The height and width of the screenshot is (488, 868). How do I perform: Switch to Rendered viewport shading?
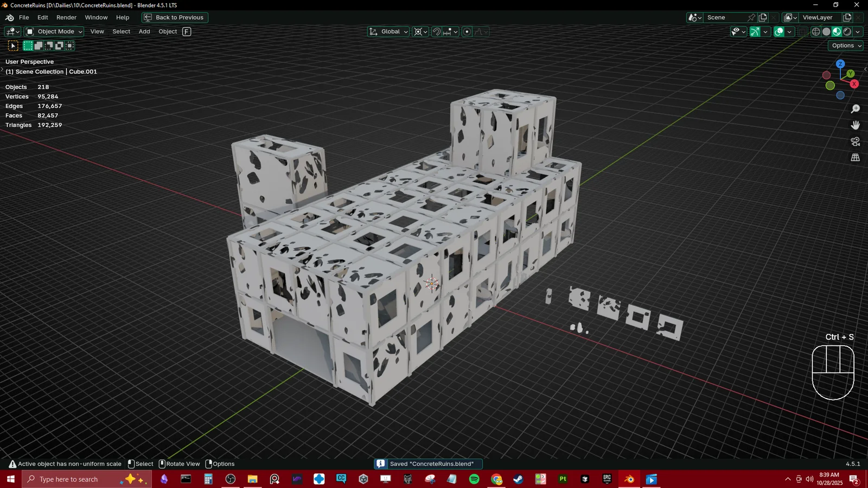(847, 31)
